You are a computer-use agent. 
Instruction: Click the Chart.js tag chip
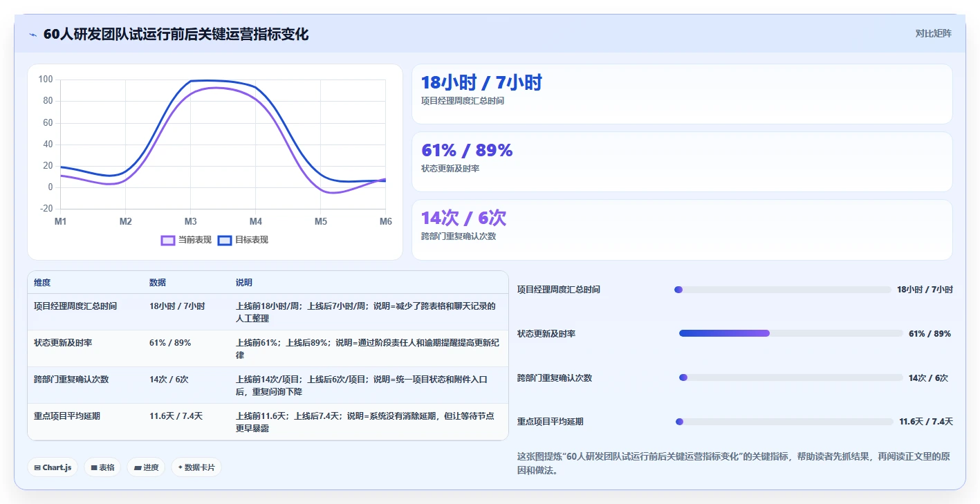tap(53, 467)
